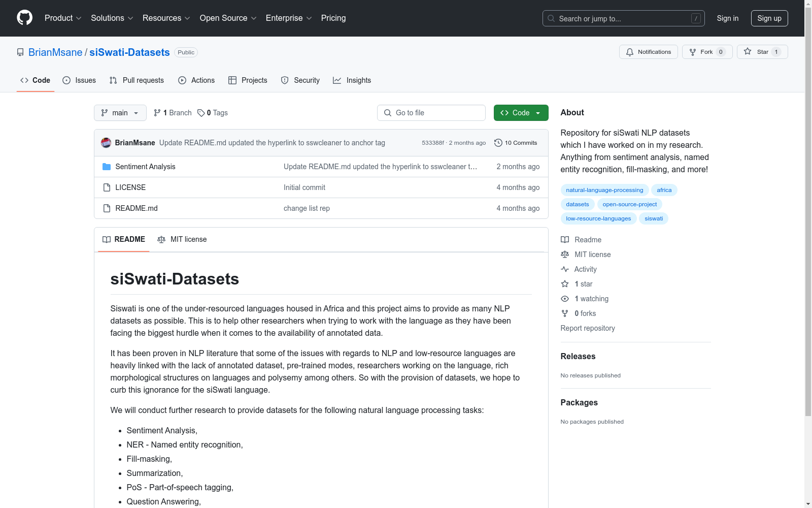Click the low-resource-languages topic tag

point(598,218)
